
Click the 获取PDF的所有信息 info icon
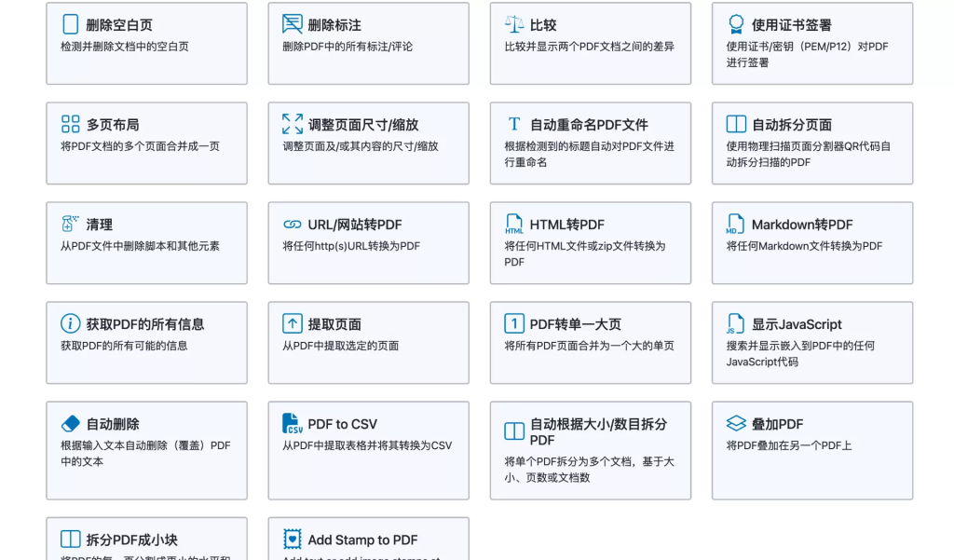(72, 322)
